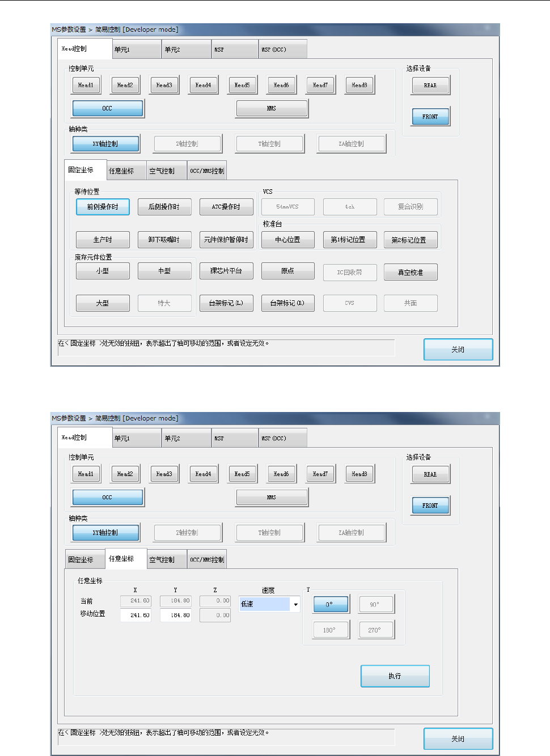
Task: Activate XY轴控制 in the upper dialog
Action: coord(106,144)
